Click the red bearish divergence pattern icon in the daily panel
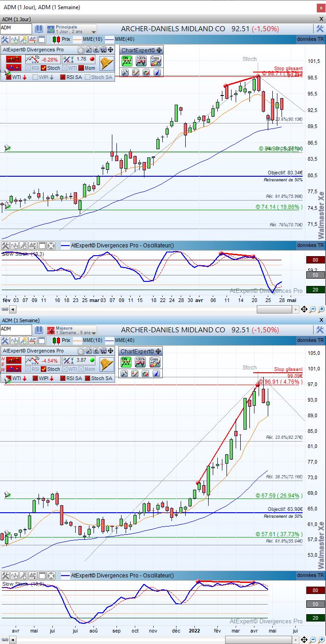The height and width of the screenshot is (644, 326). [x=14, y=59]
